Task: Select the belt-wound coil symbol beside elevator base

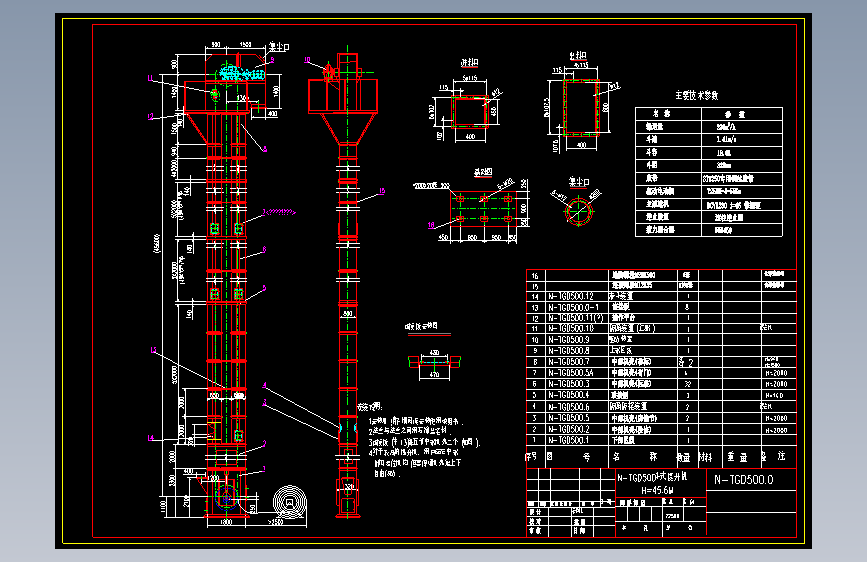Action: pyautogui.click(x=290, y=502)
